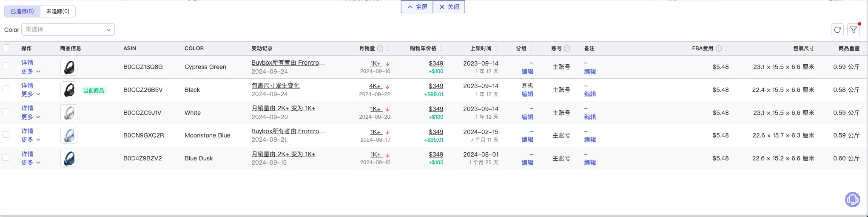
Task: Open Buybox change record dated 2024-09-21
Action: 288,131
